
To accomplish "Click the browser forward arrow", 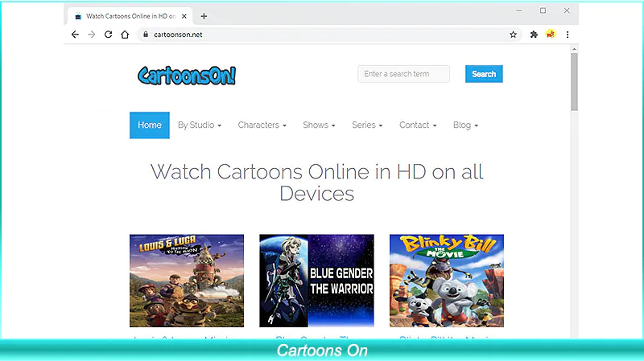I will click(x=92, y=35).
